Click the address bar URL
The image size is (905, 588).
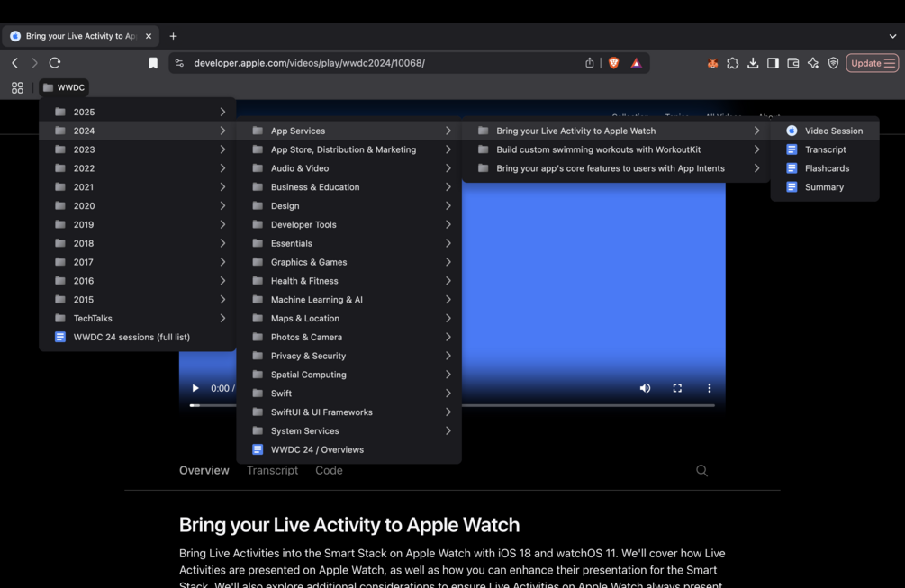coord(310,63)
